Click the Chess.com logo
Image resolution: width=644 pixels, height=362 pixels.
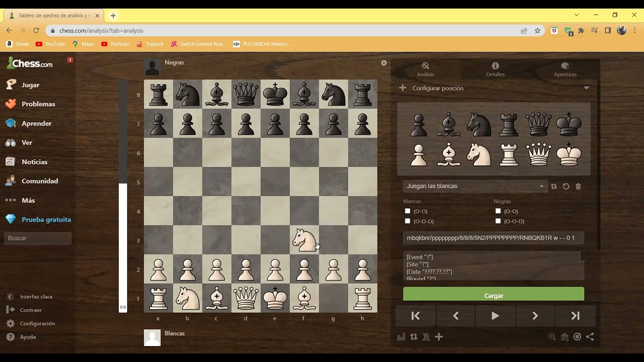pyautogui.click(x=29, y=63)
